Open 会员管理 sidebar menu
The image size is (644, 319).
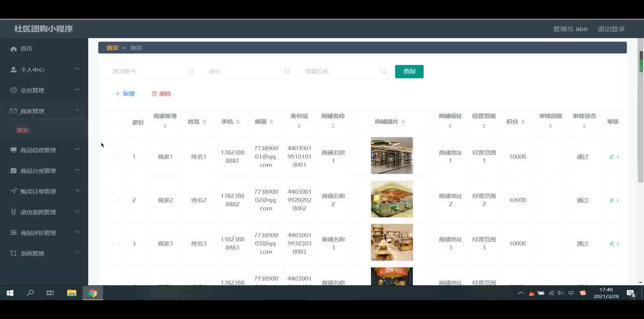pos(44,90)
